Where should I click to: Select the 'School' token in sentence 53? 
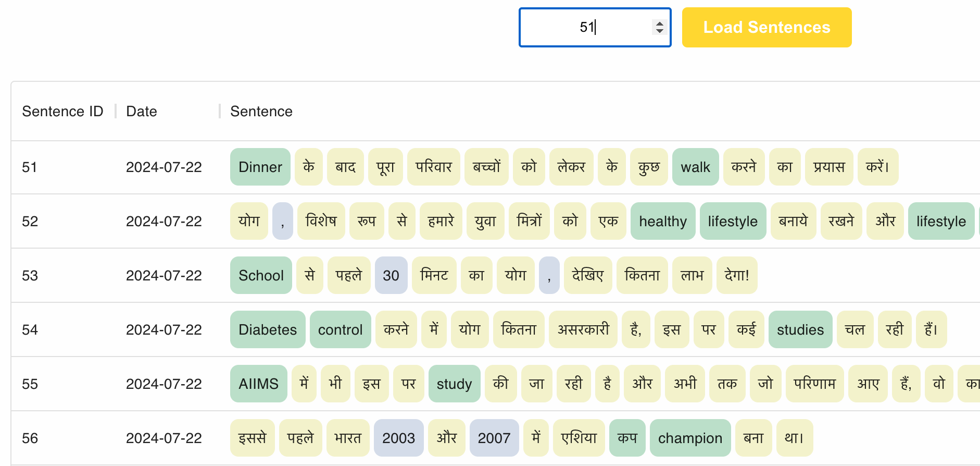pos(261,276)
